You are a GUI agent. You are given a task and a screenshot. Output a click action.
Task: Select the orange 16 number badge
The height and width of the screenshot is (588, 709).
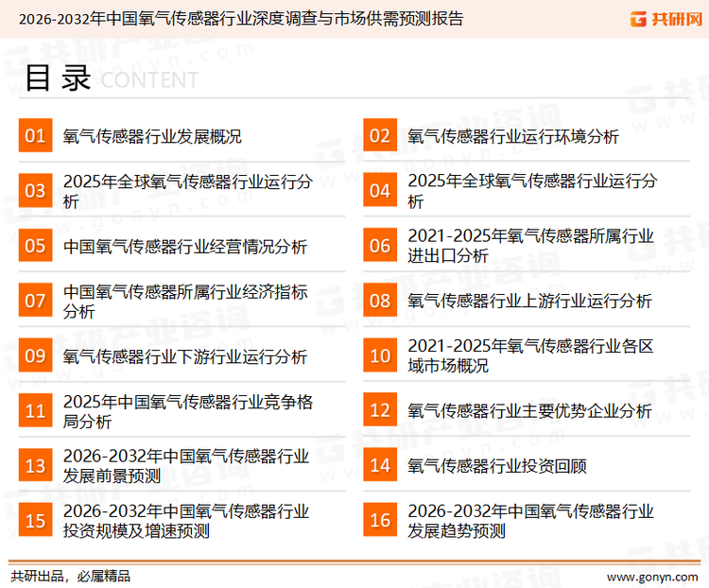tap(380, 520)
